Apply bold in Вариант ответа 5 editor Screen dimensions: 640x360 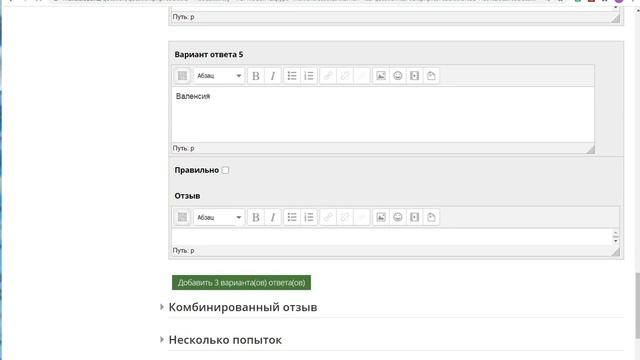coord(256,76)
